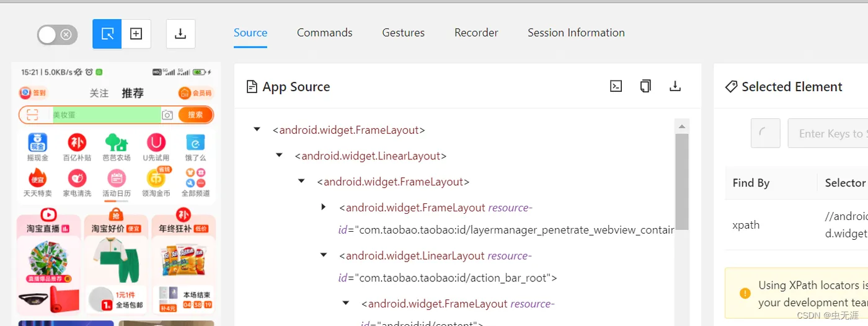Click the xpath selector value
Image resolution: width=868 pixels, height=326 pixels.
click(846, 225)
